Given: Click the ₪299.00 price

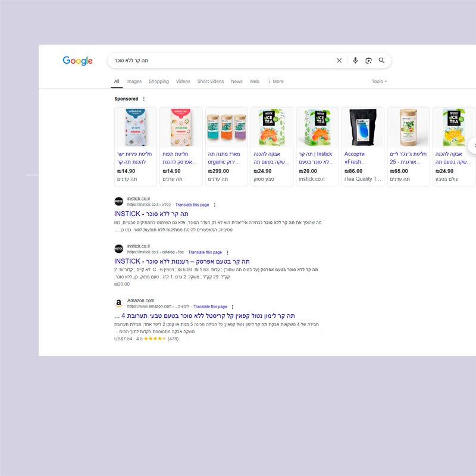Looking at the screenshot, I should point(218,171).
